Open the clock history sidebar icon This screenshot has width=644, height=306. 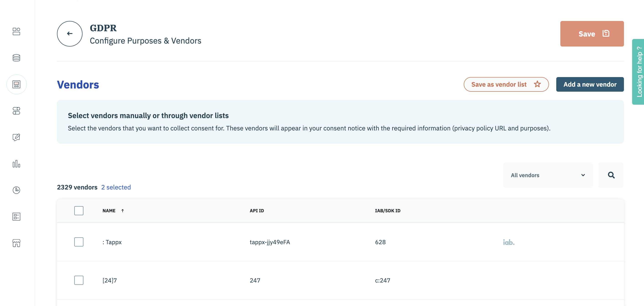(x=16, y=190)
